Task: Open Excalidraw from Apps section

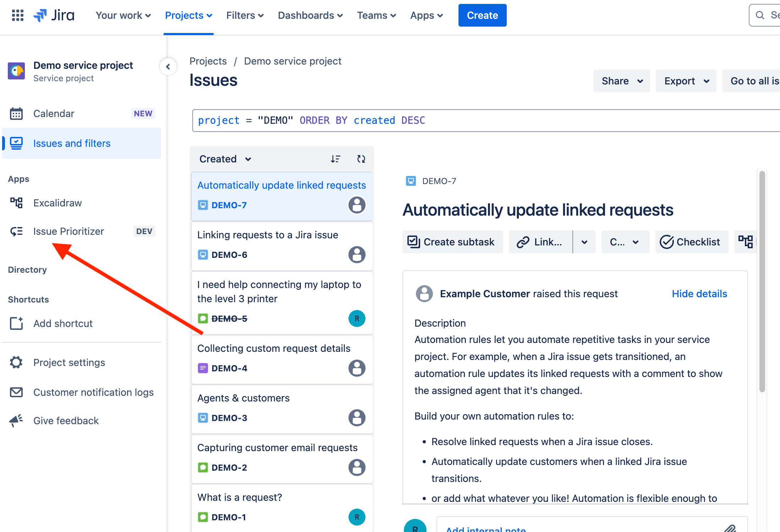Action: coord(82,203)
